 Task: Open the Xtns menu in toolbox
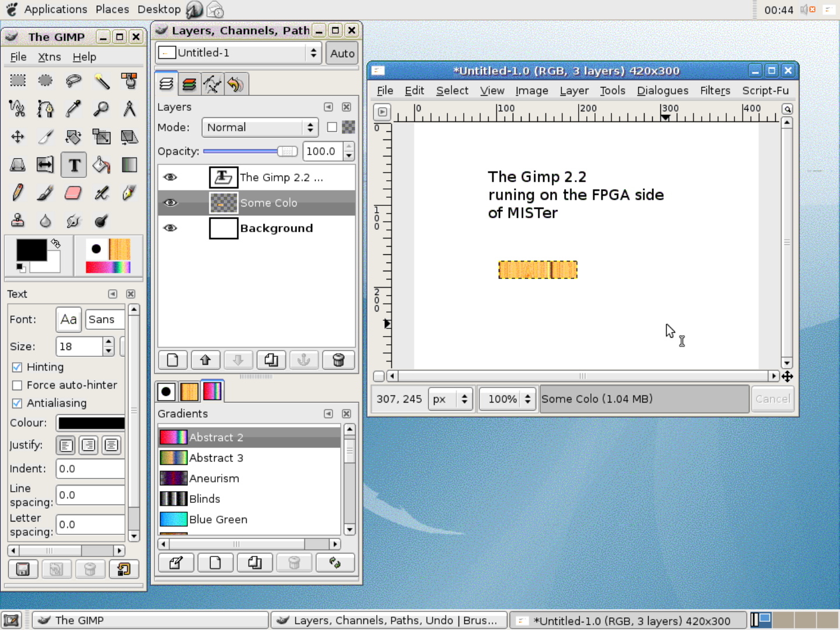coord(50,57)
